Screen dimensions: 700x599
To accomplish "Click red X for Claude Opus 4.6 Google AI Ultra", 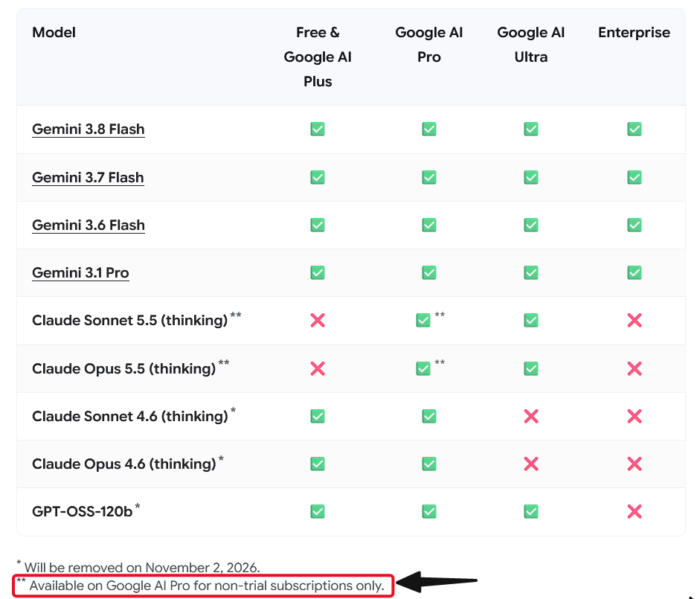I will [531, 464].
